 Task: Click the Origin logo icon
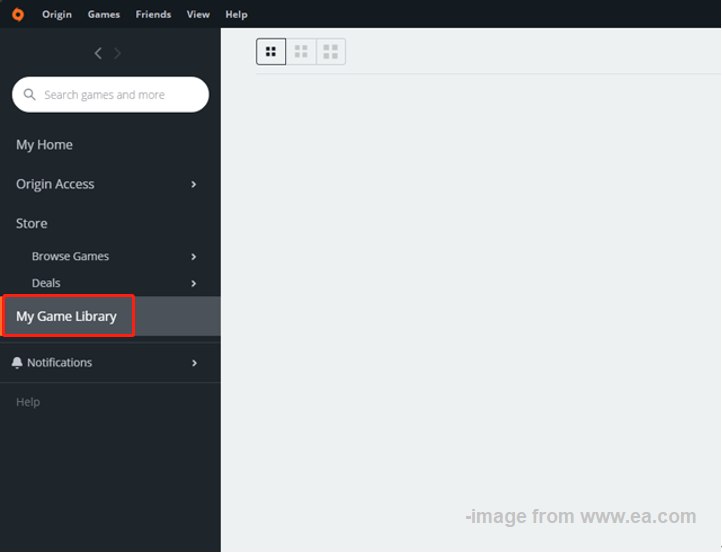coord(18,14)
